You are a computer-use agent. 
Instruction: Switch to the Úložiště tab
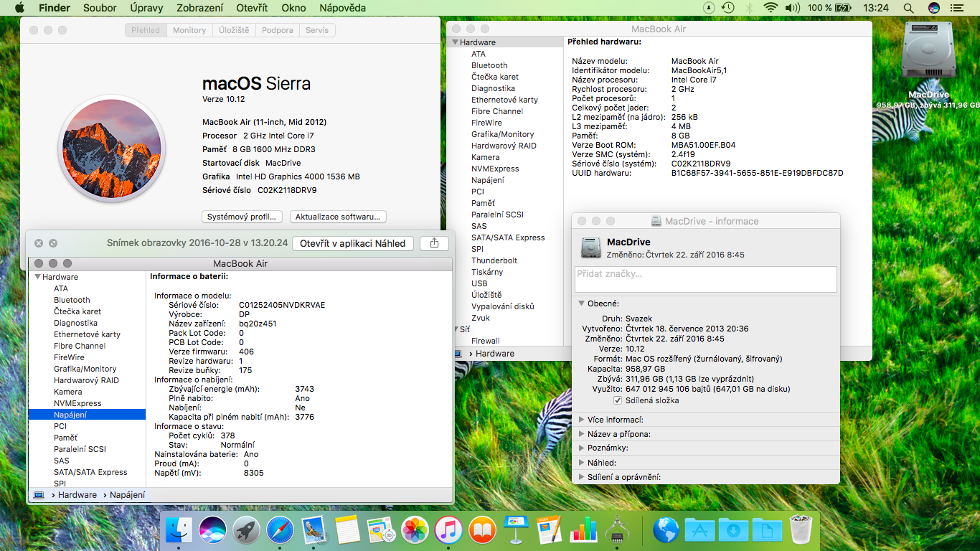coord(233,30)
